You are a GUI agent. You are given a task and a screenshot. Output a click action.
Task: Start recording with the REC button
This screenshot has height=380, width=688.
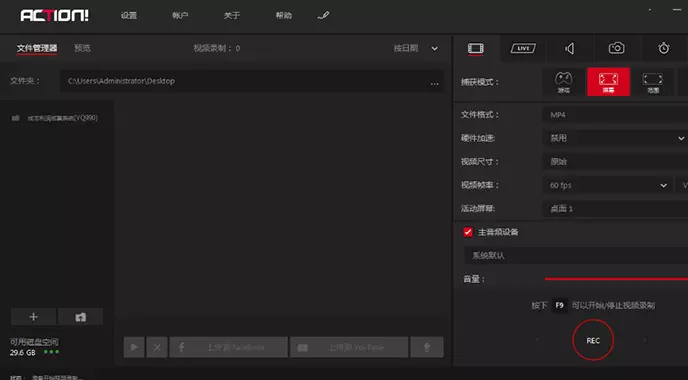pos(593,341)
